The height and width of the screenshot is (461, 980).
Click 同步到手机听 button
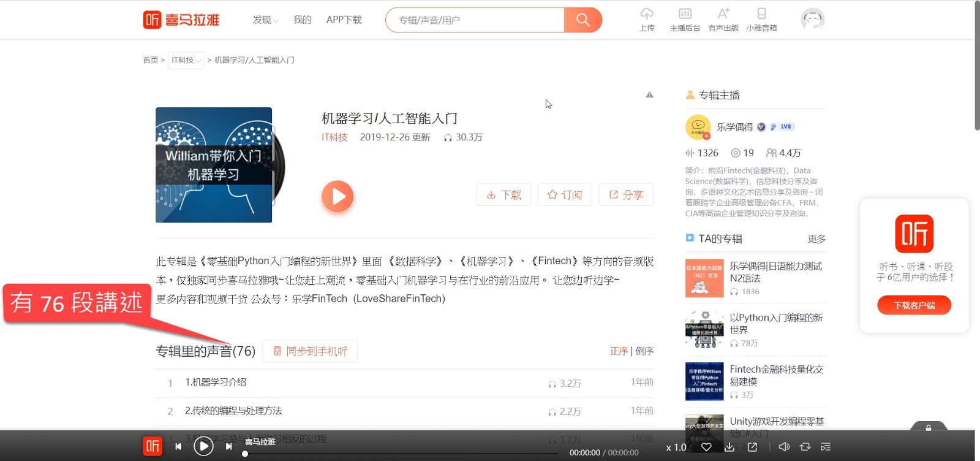(310, 351)
